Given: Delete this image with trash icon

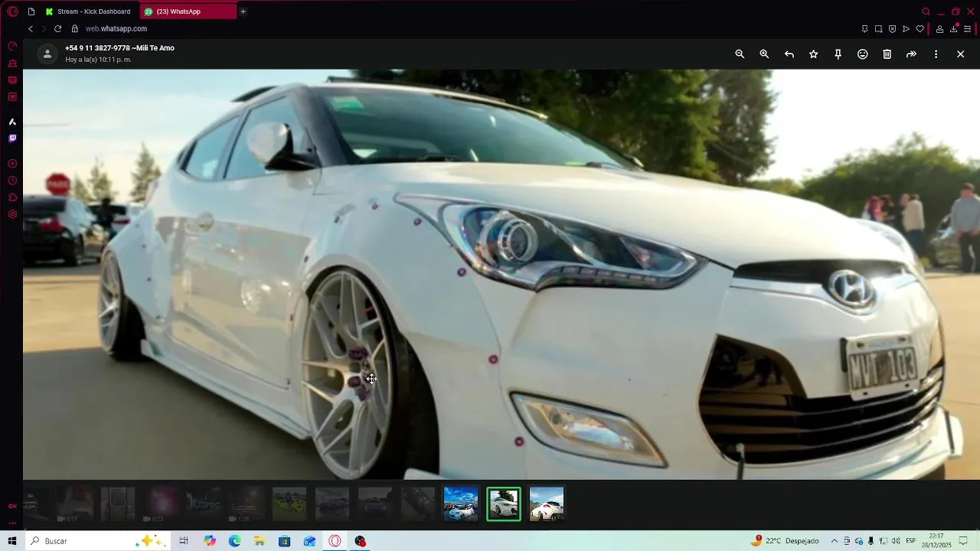Looking at the screenshot, I should pyautogui.click(x=887, y=54).
